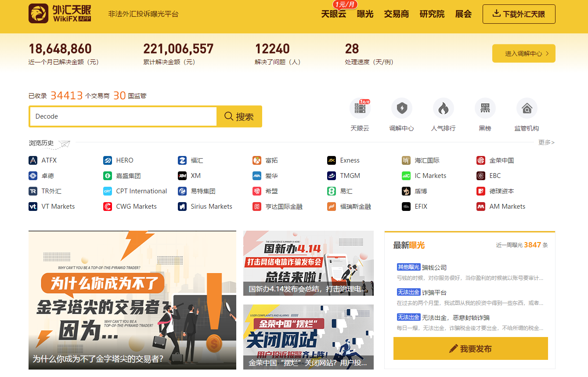
Task: Open the 研究院 navigation item
Action: 432,14
